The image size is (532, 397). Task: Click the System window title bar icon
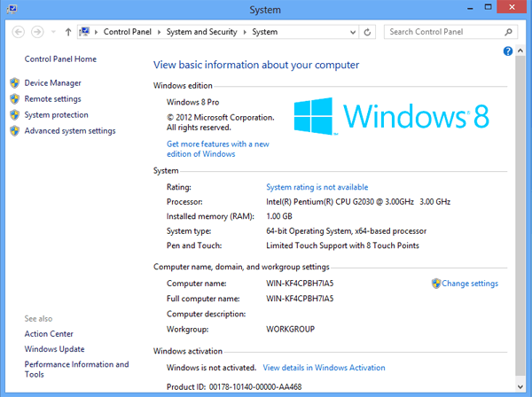click(x=12, y=9)
